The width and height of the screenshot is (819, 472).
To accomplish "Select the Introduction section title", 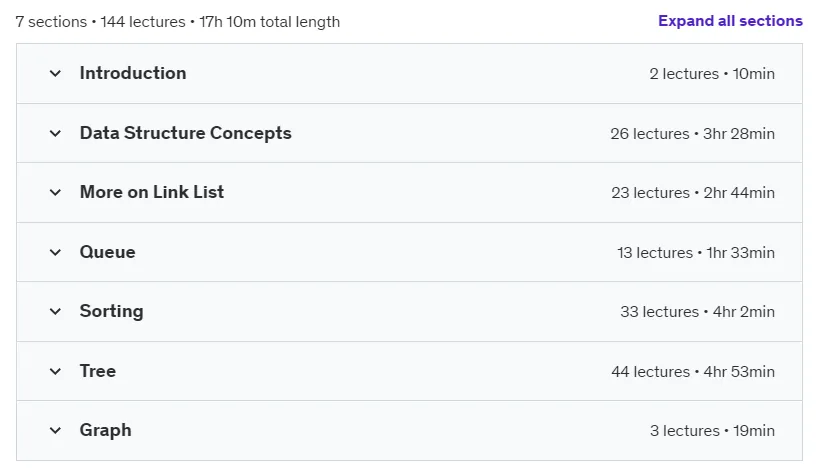I will [133, 73].
